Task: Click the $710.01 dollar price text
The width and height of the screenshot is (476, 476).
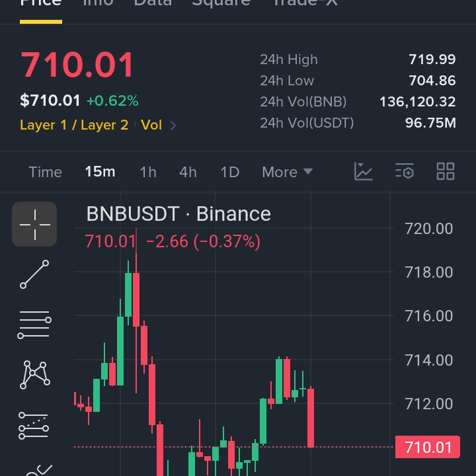Action: (x=50, y=100)
